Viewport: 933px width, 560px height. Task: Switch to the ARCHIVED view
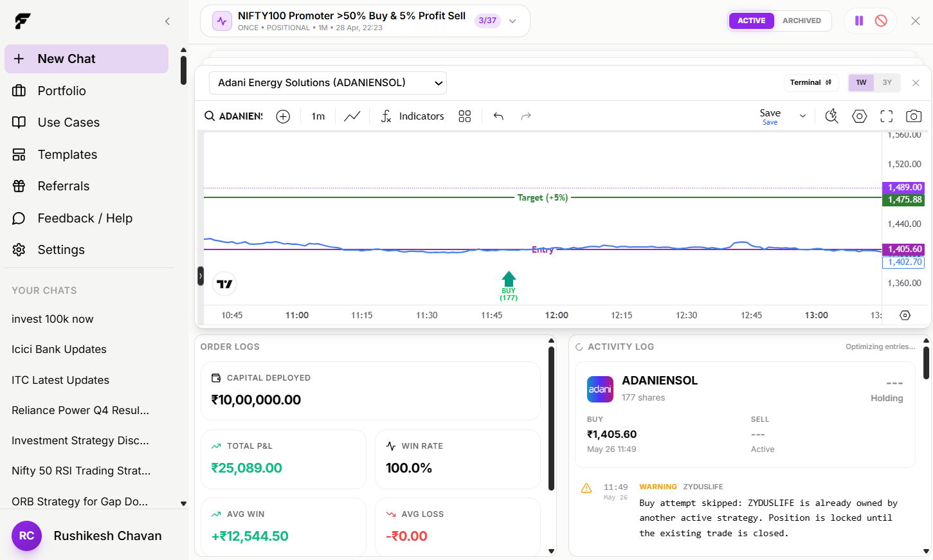[802, 21]
